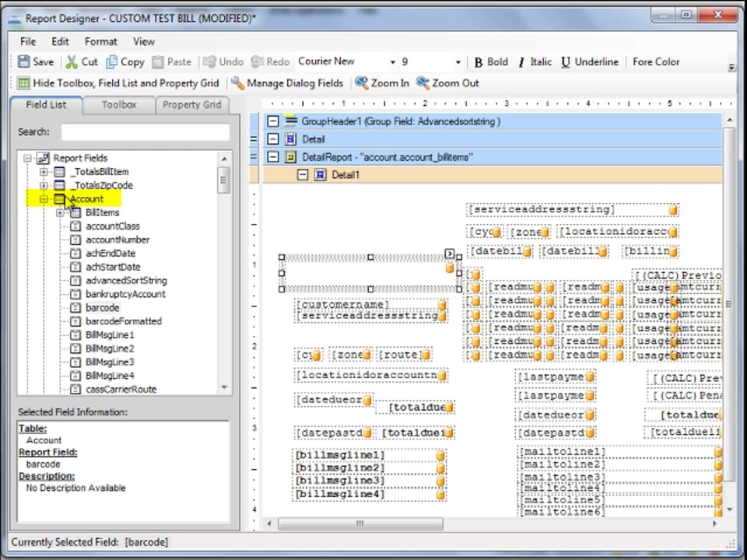Click the [billmsgline4] data binding icon

(x=440, y=495)
